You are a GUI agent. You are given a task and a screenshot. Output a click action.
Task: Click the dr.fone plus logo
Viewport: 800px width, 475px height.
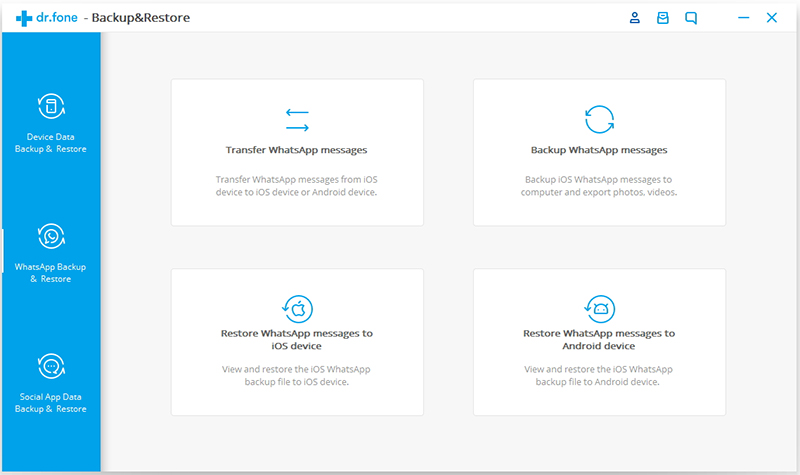click(x=23, y=18)
